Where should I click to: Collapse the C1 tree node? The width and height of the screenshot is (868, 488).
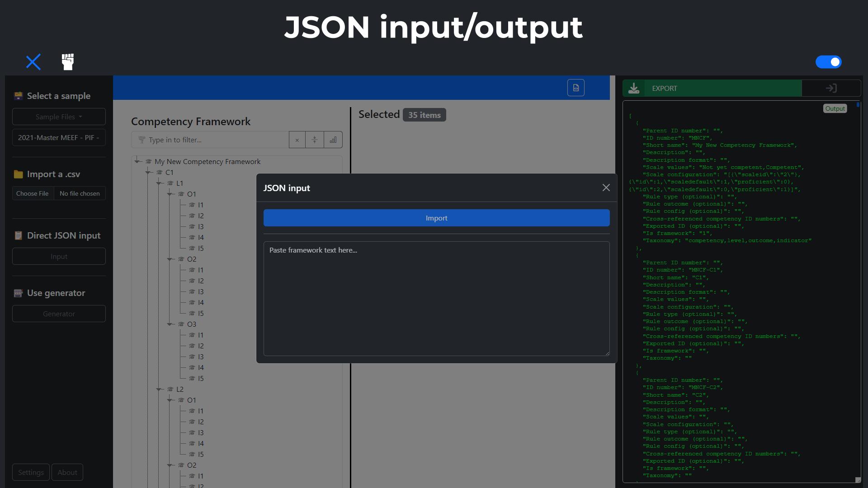(148, 172)
